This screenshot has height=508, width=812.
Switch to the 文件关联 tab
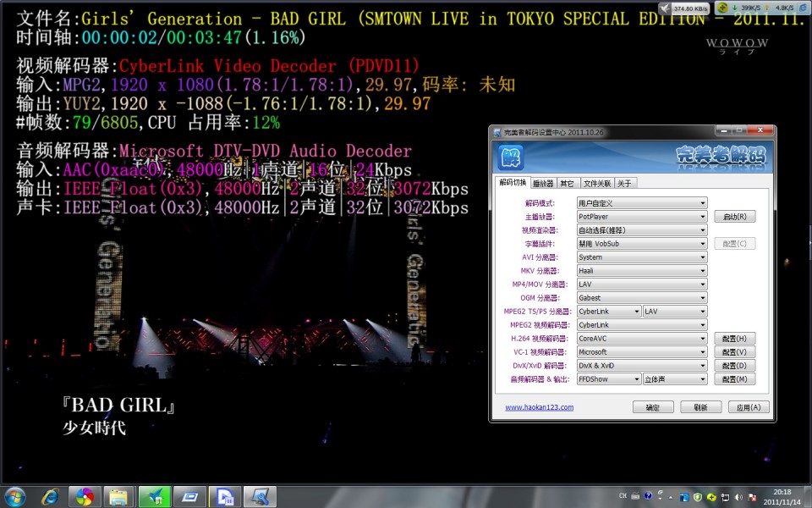coord(597,184)
